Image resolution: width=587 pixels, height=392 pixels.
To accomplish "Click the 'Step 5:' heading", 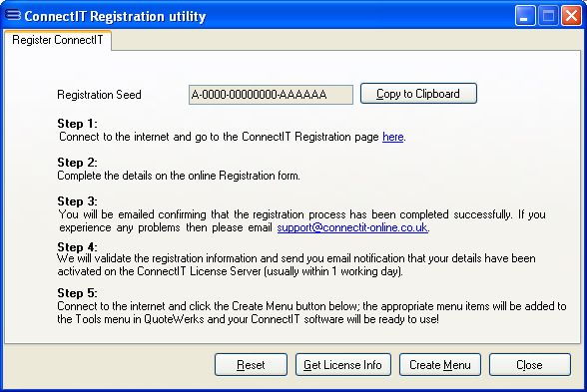I will 77,292.
